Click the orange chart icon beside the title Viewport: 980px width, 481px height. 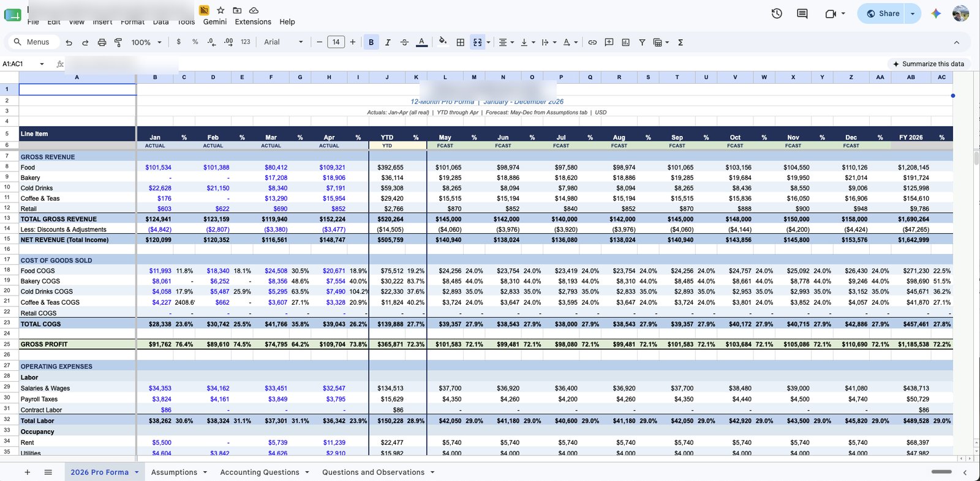204,10
